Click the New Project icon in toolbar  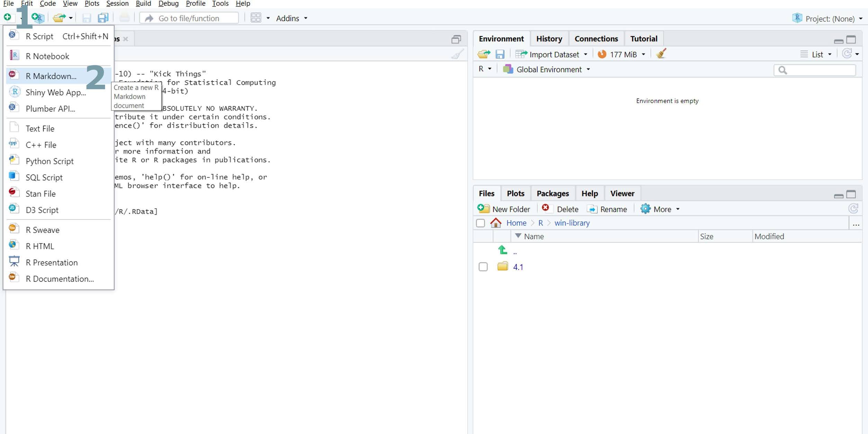[37, 18]
